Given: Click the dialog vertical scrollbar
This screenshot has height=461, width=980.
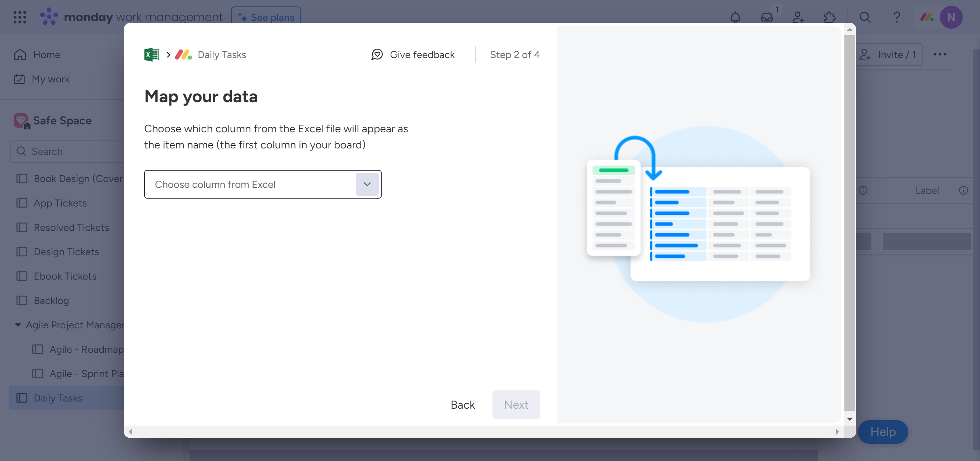Looking at the screenshot, I should (849, 222).
